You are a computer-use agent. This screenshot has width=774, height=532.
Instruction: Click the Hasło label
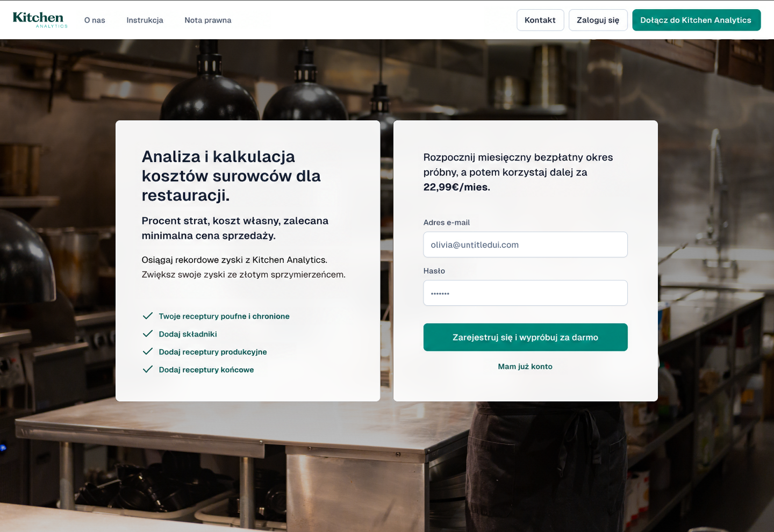[434, 271]
